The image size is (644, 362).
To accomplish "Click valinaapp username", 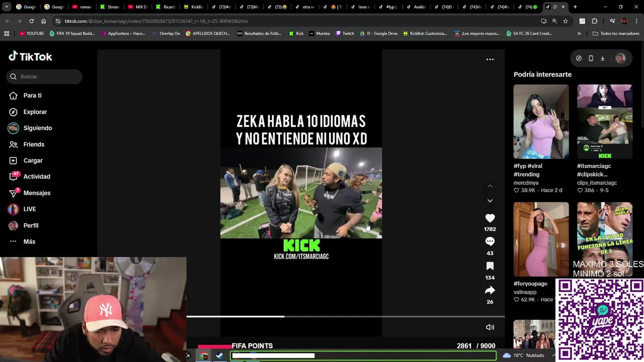I will tap(525, 292).
